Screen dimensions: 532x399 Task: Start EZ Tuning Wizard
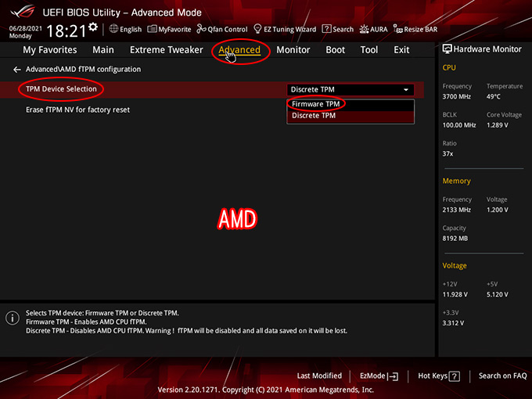click(285, 29)
